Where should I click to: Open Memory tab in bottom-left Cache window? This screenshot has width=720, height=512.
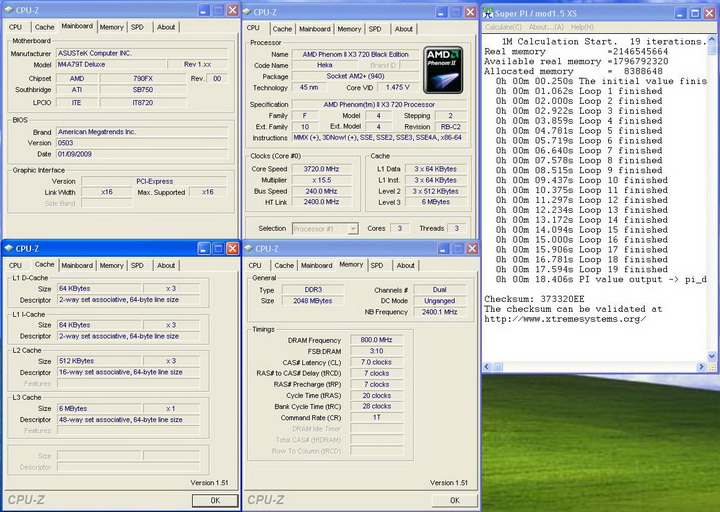click(x=112, y=265)
